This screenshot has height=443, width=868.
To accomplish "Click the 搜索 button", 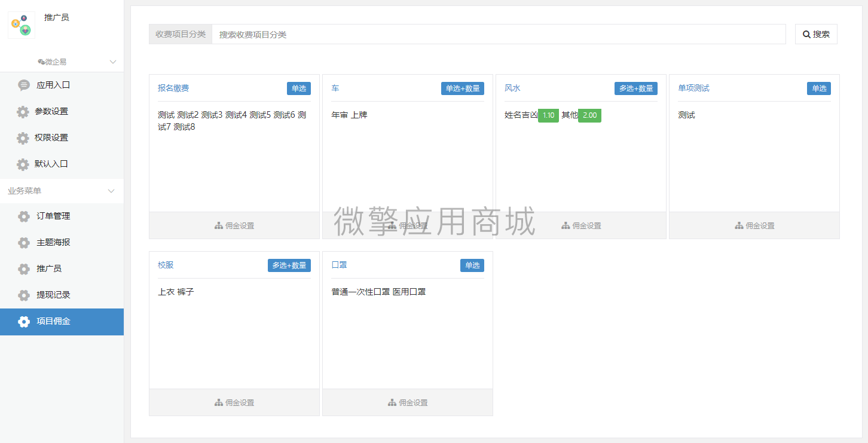I will pos(816,34).
